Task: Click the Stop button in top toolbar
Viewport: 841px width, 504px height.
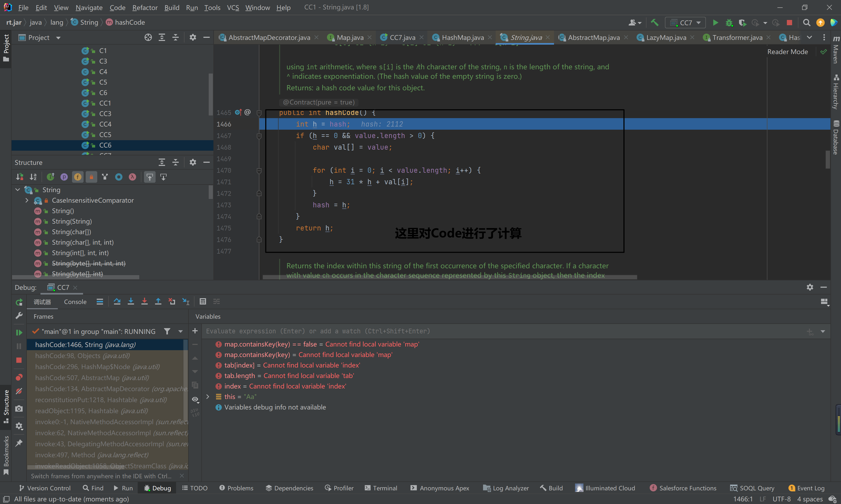Action: (x=789, y=22)
